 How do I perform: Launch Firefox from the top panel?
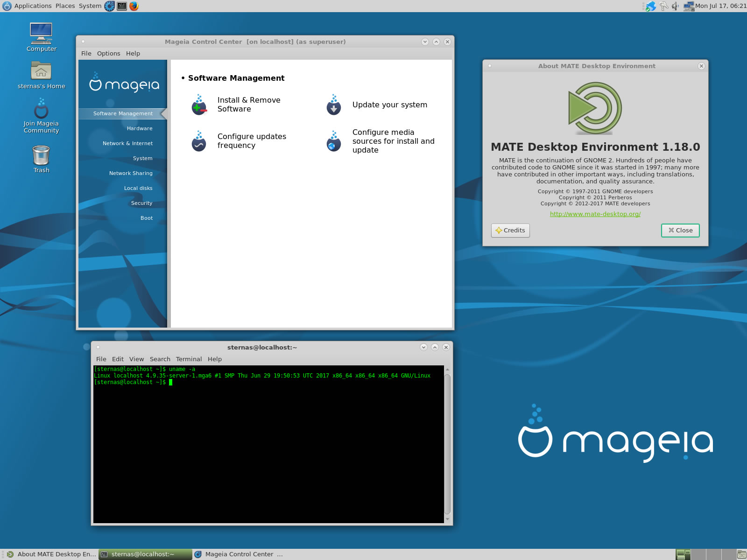pyautogui.click(x=134, y=6)
